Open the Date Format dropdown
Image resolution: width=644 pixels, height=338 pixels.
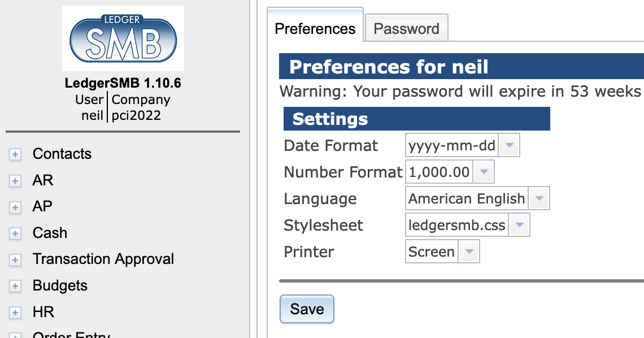coord(508,145)
